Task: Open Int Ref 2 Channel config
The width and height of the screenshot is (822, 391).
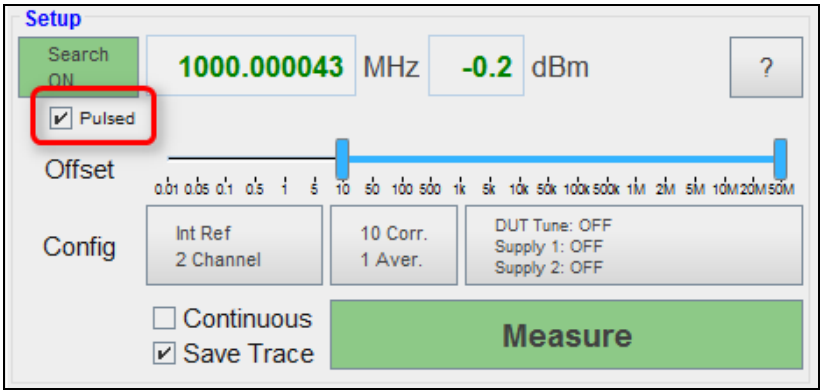Action: click(x=234, y=245)
